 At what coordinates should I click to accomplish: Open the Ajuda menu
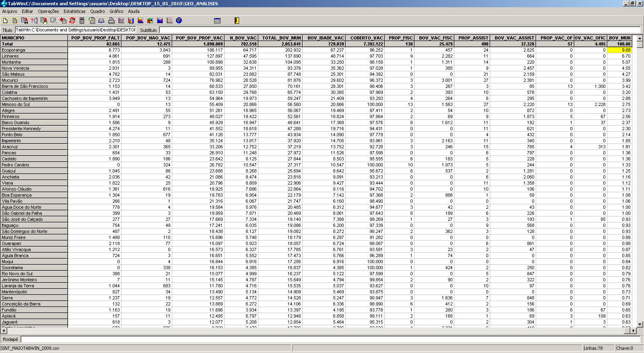tap(134, 11)
